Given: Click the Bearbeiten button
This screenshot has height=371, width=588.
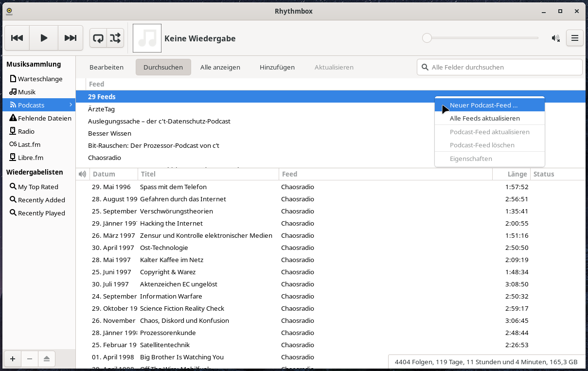Looking at the screenshot, I should click(107, 67).
